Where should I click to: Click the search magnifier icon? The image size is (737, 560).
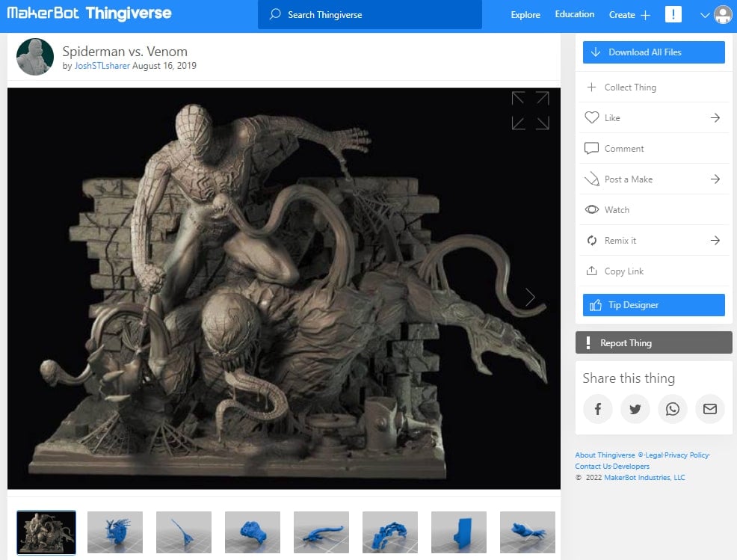point(275,14)
